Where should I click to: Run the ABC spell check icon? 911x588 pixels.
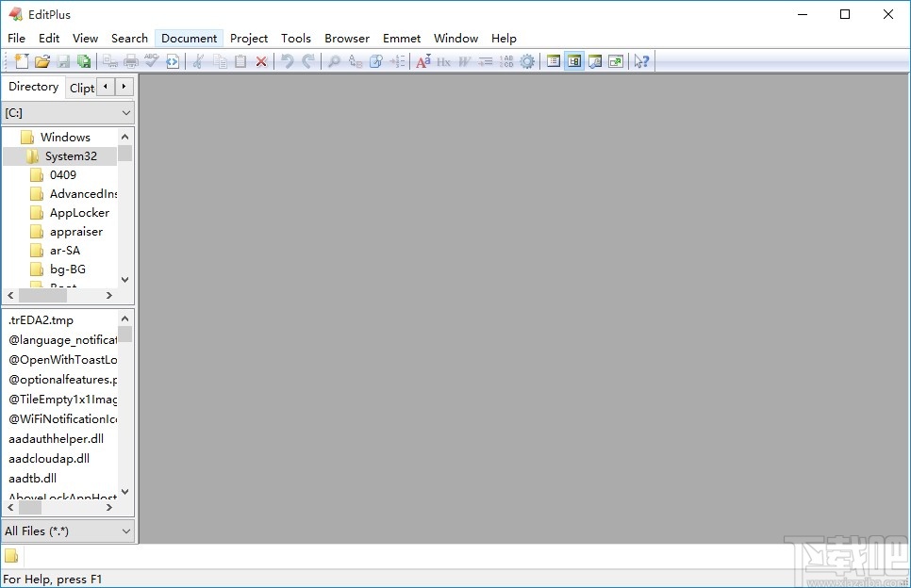[x=152, y=61]
